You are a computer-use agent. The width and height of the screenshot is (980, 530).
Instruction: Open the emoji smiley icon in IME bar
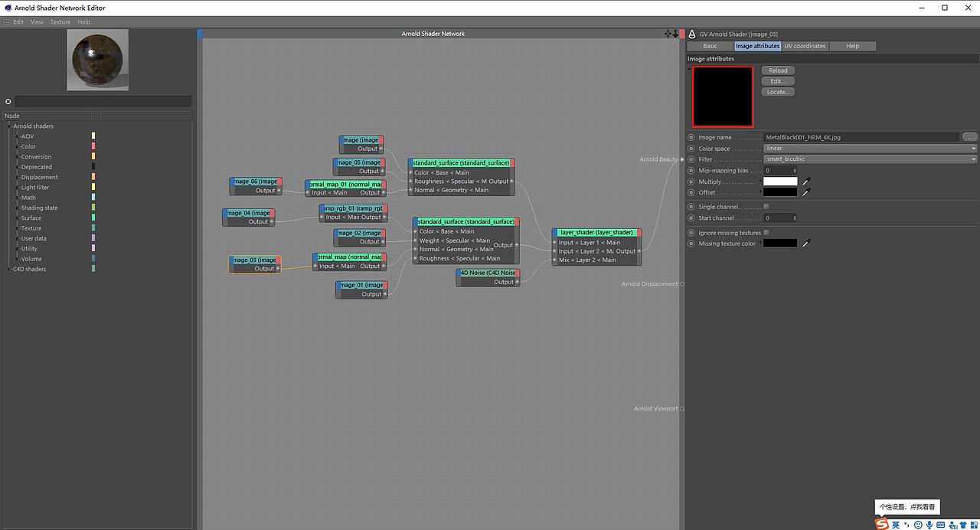pyautogui.click(x=919, y=525)
